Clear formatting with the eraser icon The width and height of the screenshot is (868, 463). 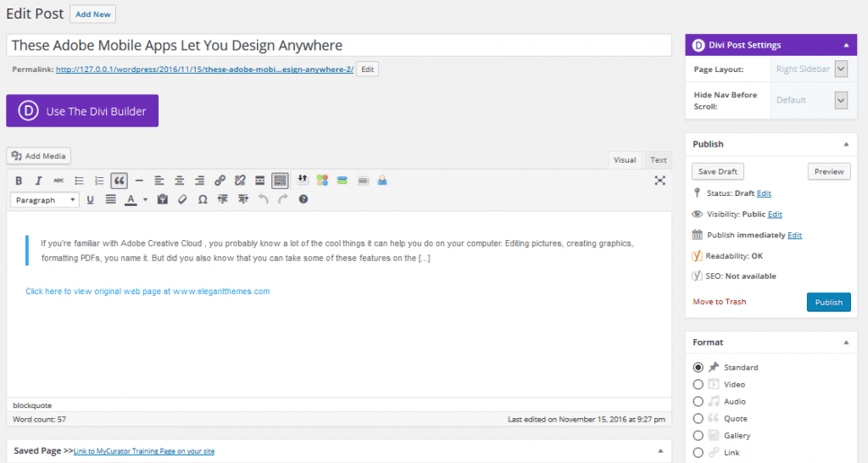pos(182,199)
